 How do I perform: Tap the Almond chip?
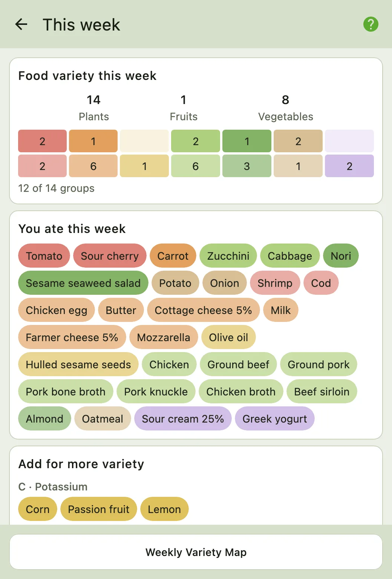click(44, 419)
